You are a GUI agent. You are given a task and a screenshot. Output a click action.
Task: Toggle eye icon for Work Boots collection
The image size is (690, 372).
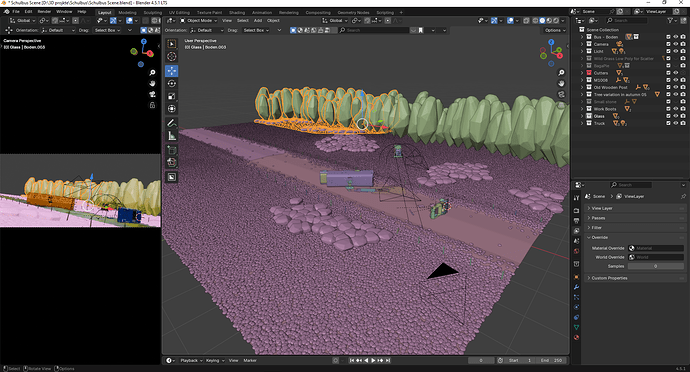(675, 109)
